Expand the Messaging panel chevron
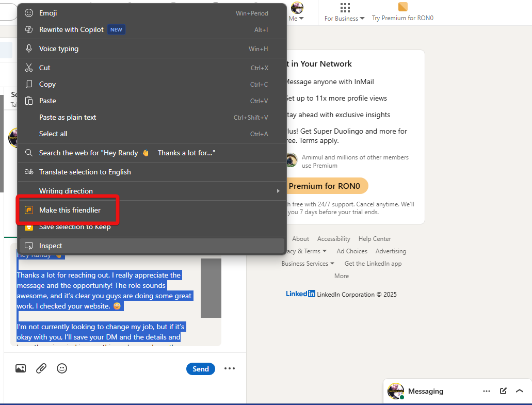The width and height of the screenshot is (532, 405). pos(520,391)
